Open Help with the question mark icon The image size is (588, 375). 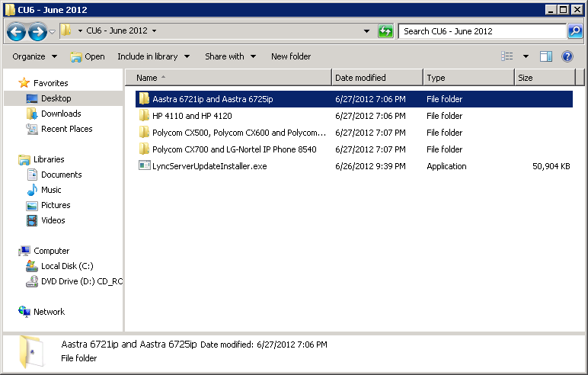click(567, 56)
